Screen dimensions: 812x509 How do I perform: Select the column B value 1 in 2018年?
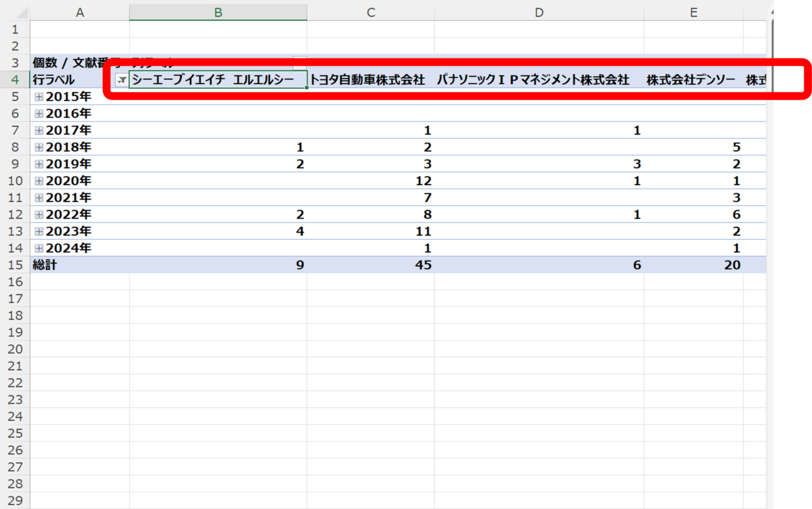point(218,148)
